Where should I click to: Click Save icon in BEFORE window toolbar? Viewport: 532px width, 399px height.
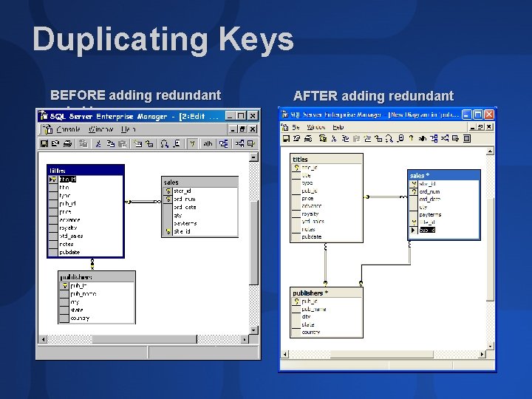pyautogui.click(x=44, y=144)
